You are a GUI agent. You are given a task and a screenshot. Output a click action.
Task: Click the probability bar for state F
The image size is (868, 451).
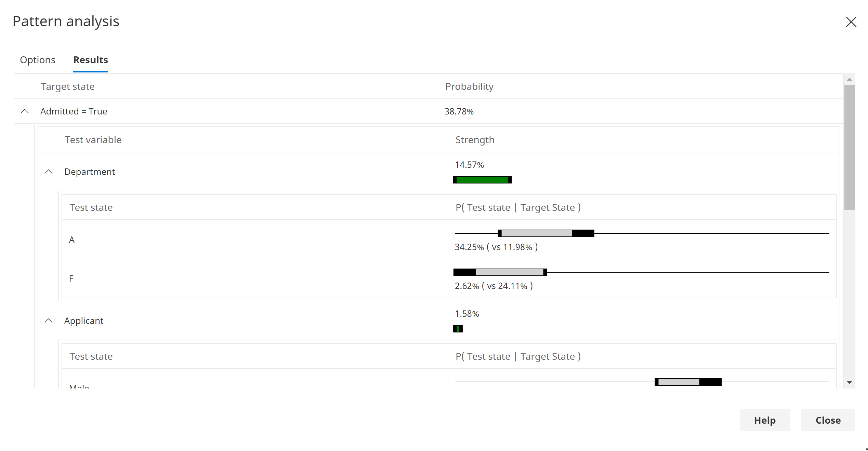pyautogui.click(x=500, y=272)
